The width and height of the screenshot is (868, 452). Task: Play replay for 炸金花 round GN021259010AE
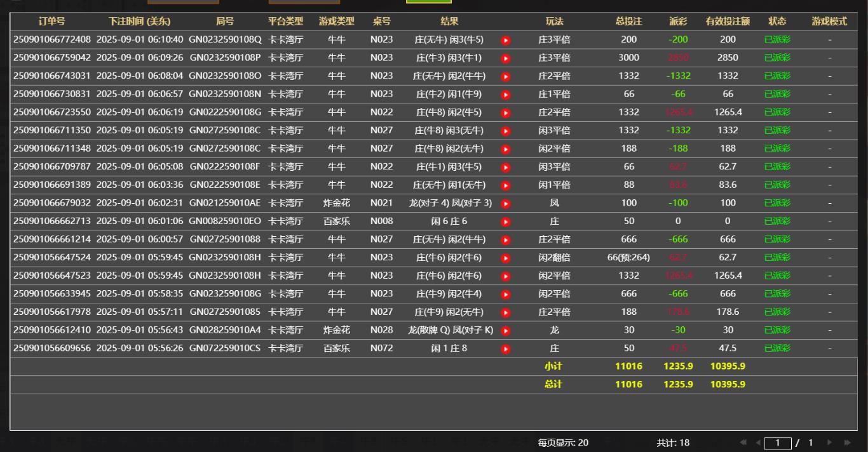(506, 204)
